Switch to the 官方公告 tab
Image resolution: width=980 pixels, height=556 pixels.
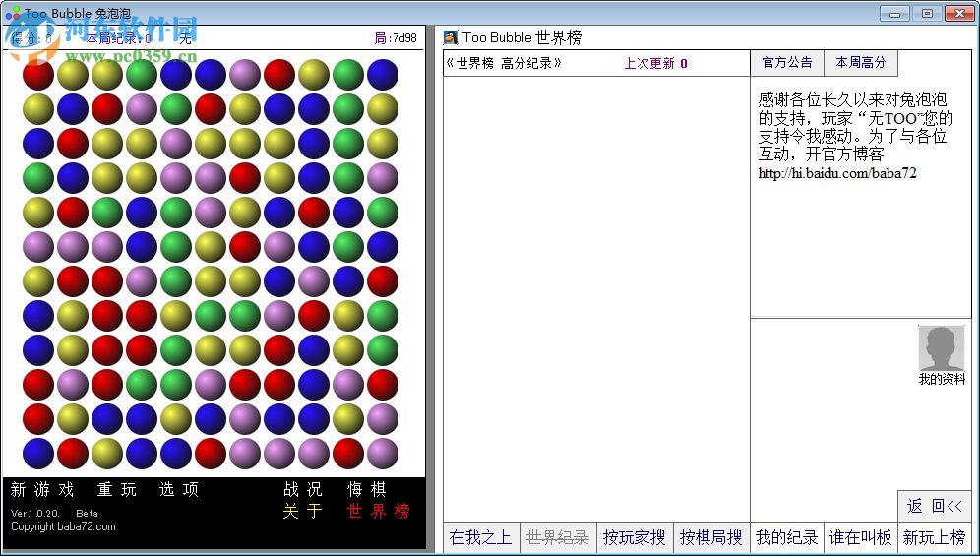(787, 63)
